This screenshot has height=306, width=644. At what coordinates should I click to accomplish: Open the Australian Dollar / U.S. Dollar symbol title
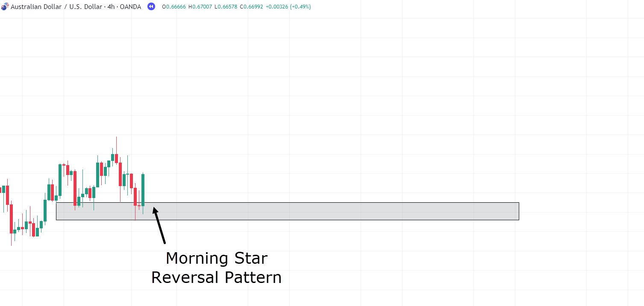(56, 7)
